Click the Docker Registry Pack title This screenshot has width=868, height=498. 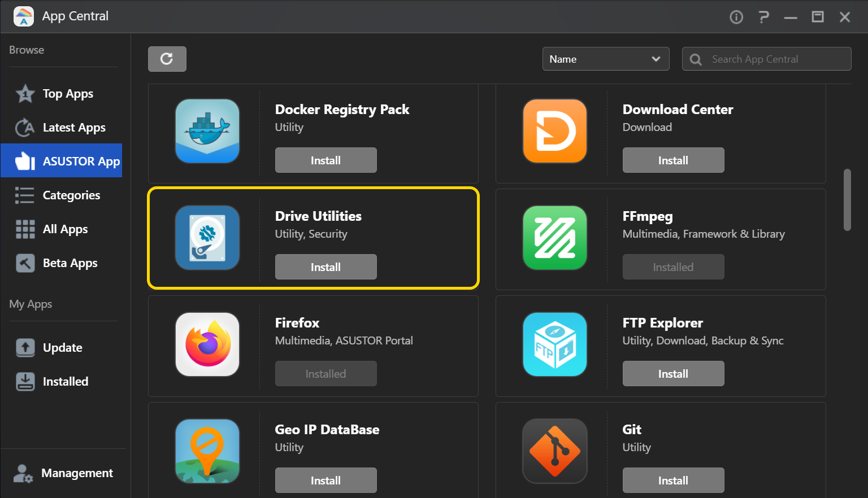pos(342,110)
